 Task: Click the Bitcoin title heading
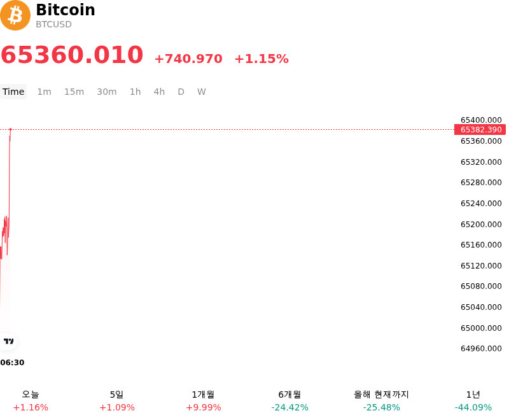[66, 10]
